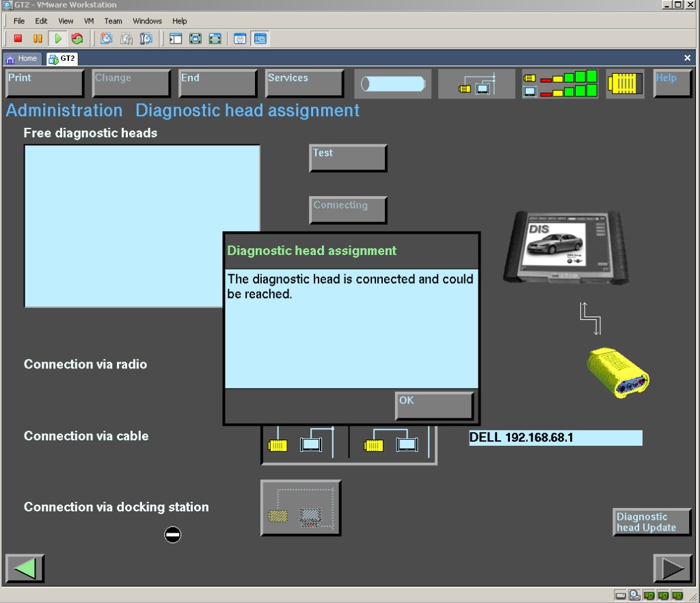The image size is (700, 603).
Task: Open the VM menu
Action: [x=89, y=21]
